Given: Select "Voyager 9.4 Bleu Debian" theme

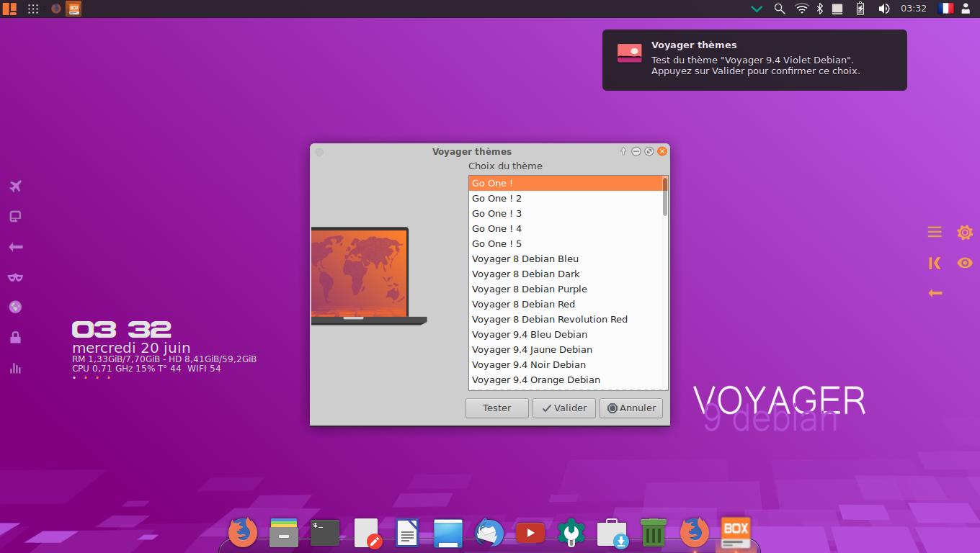Looking at the screenshot, I should click(566, 335).
